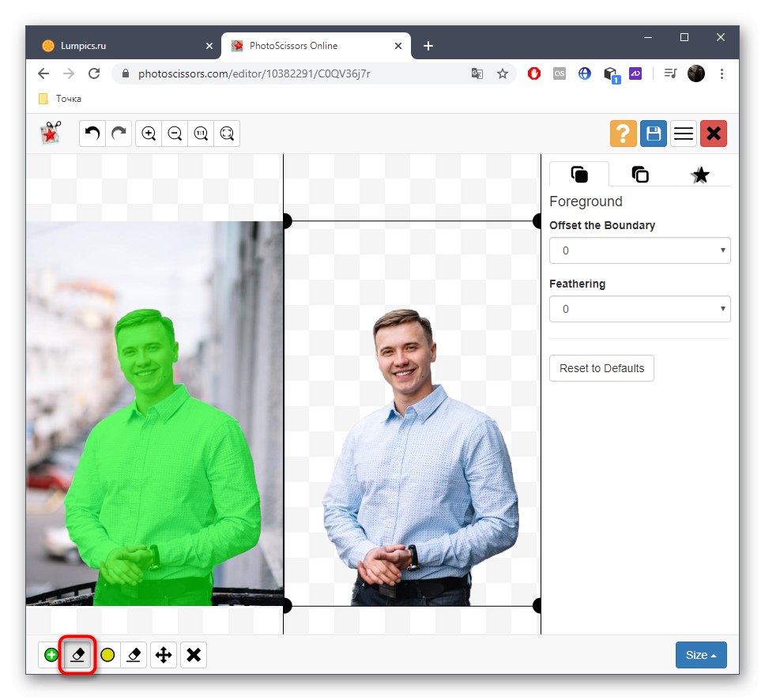The width and height of the screenshot is (765, 700).
Task: Click the address bar URL
Action: pos(254,73)
